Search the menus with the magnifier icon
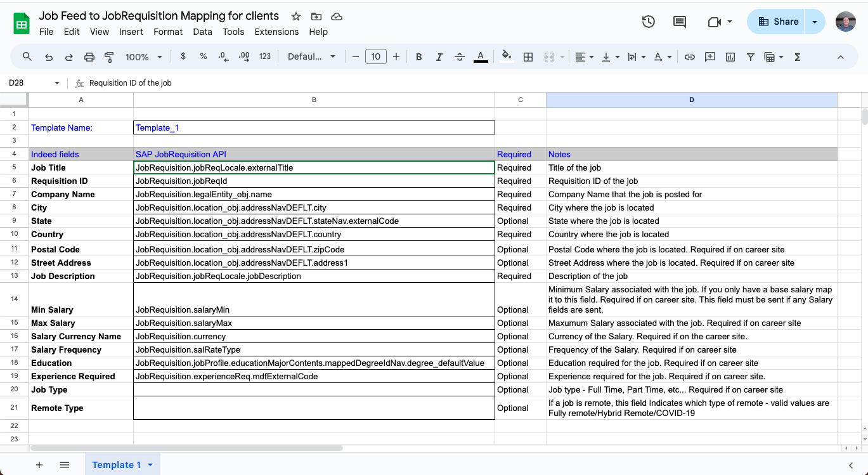This screenshot has height=475, width=868. pyautogui.click(x=27, y=56)
